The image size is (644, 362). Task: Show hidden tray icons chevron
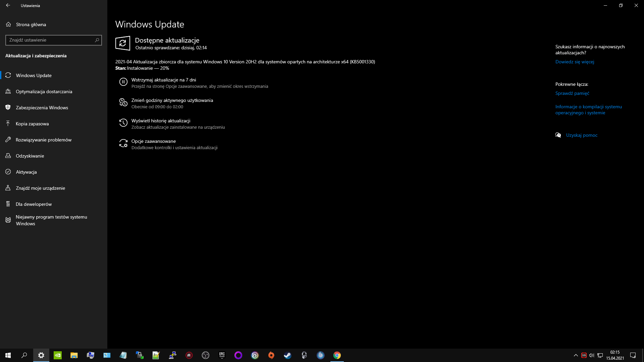point(576,355)
